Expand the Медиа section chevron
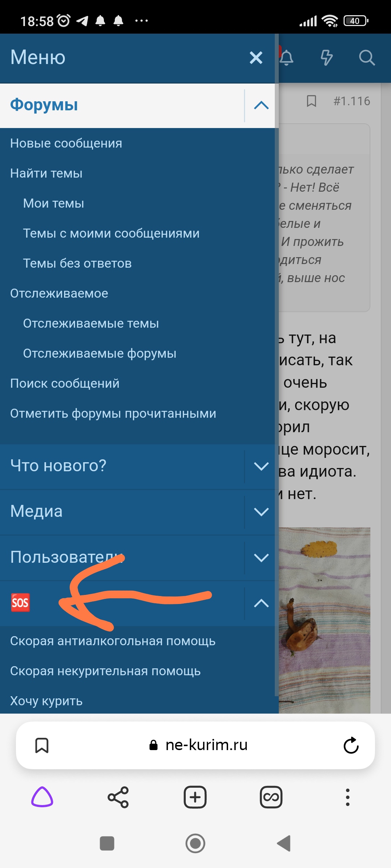The width and height of the screenshot is (391, 868). point(261,512)
